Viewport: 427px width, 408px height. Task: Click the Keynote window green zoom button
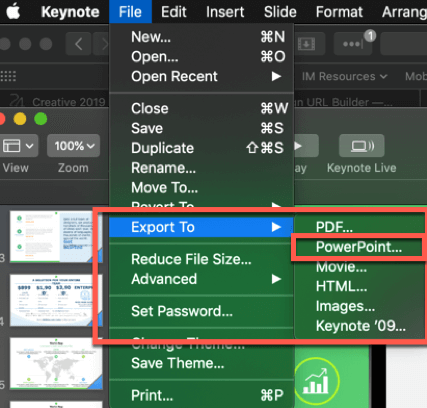(x=41, y=119)
